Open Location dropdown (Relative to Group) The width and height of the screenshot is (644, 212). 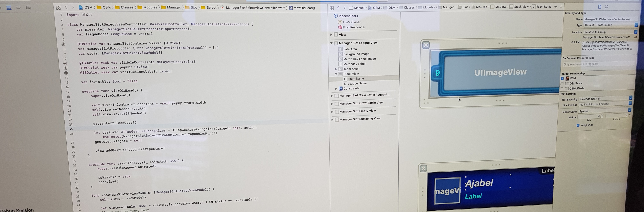click(610, 32)
